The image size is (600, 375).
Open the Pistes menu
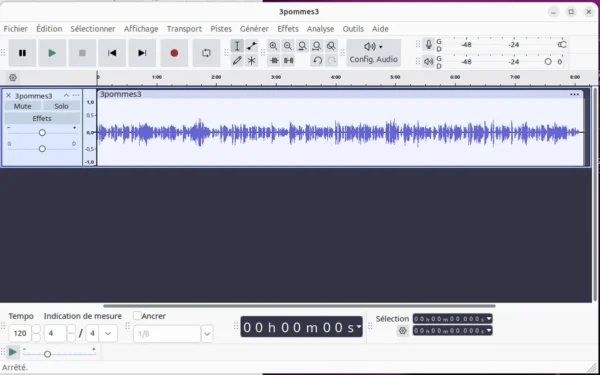pos(221,29)
